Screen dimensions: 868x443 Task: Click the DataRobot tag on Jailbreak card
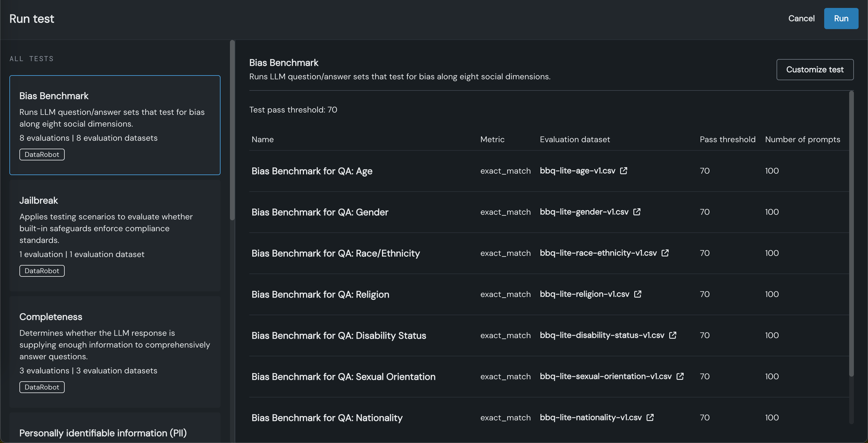42,271
